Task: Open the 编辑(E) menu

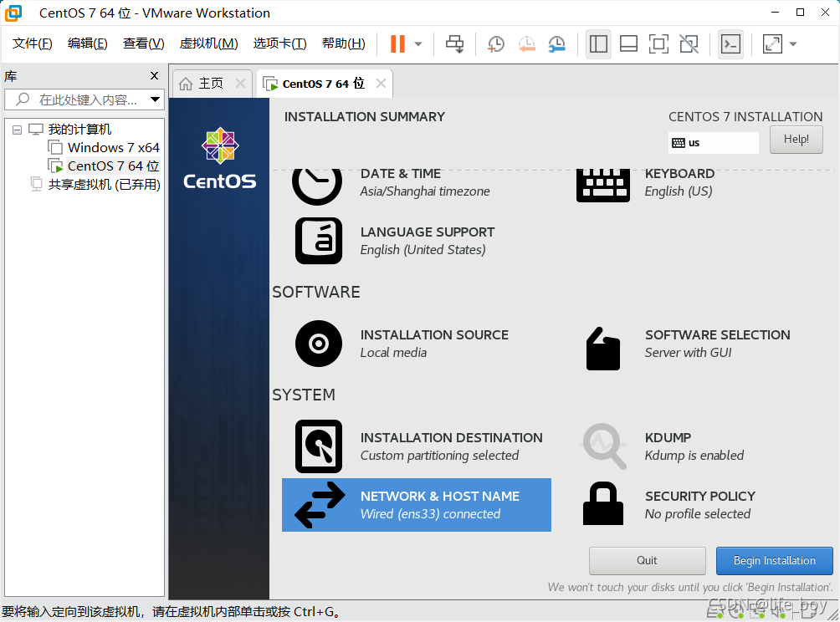Action: pos(87,43)
